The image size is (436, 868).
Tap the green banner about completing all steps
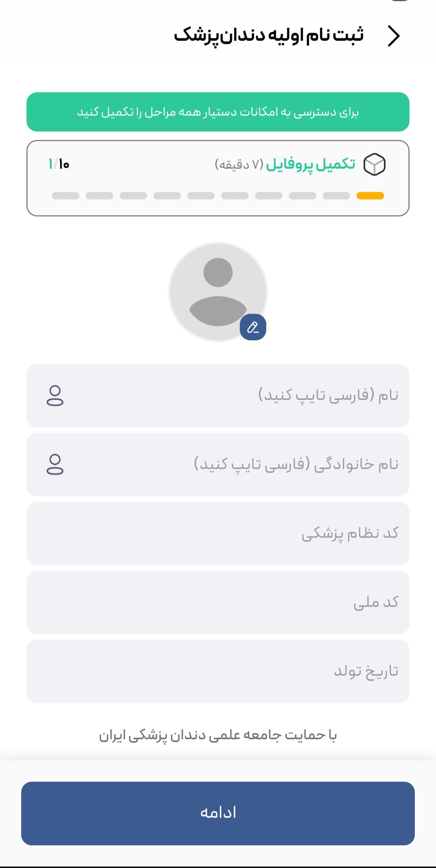click(x=218, y=112)
